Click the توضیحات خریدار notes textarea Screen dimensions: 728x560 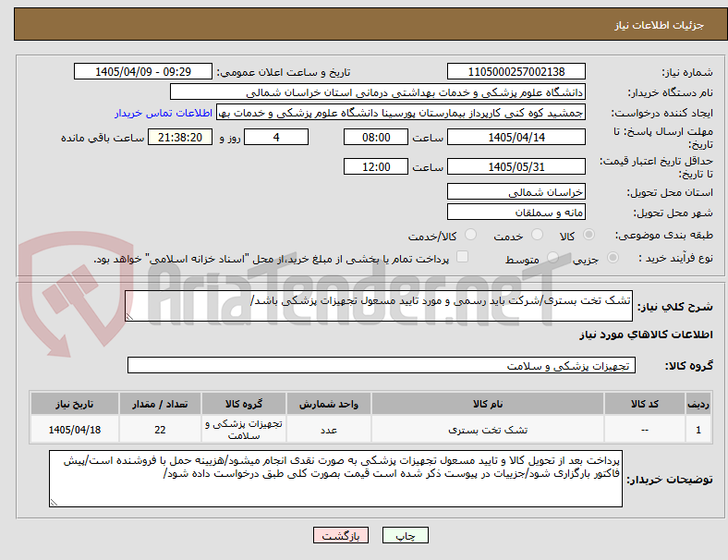[x=335, y=479]
